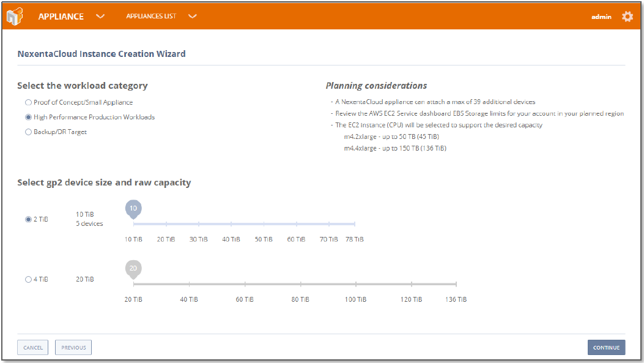Click the admin user label
Viewport: 644px width, 363px height.
[601, 17]
